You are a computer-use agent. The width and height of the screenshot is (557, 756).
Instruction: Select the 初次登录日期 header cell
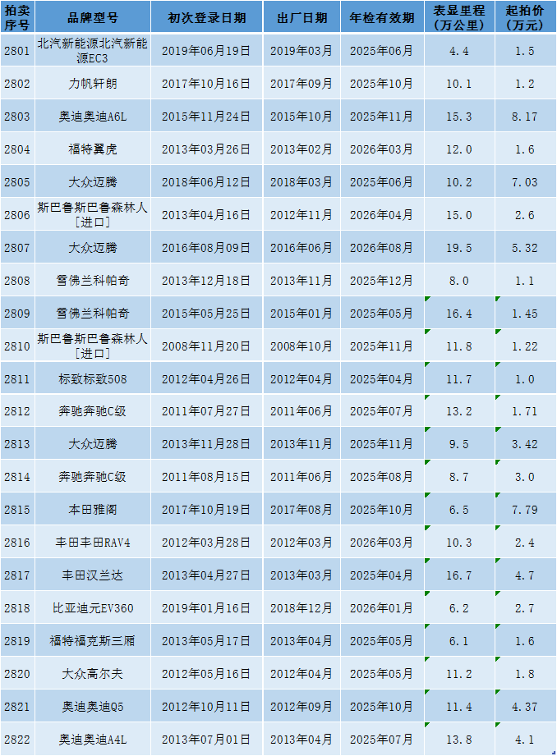click(x=206, y=17)
